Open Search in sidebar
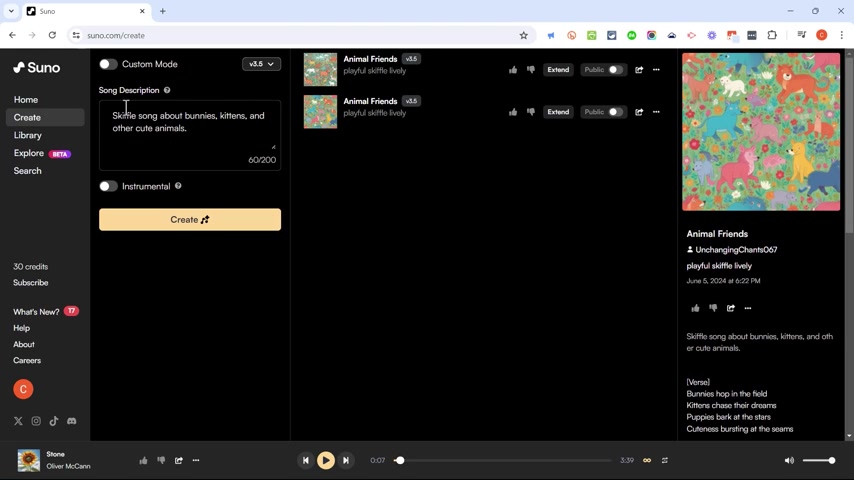Image resolution: width=854 pixels, height=480 pixels. [x=27, y=171]
